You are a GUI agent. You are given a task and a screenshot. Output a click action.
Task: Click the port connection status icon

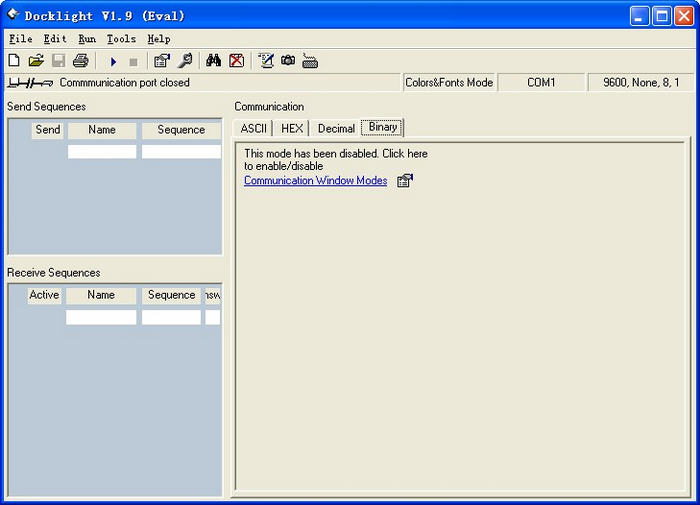[x=30, y=83]
